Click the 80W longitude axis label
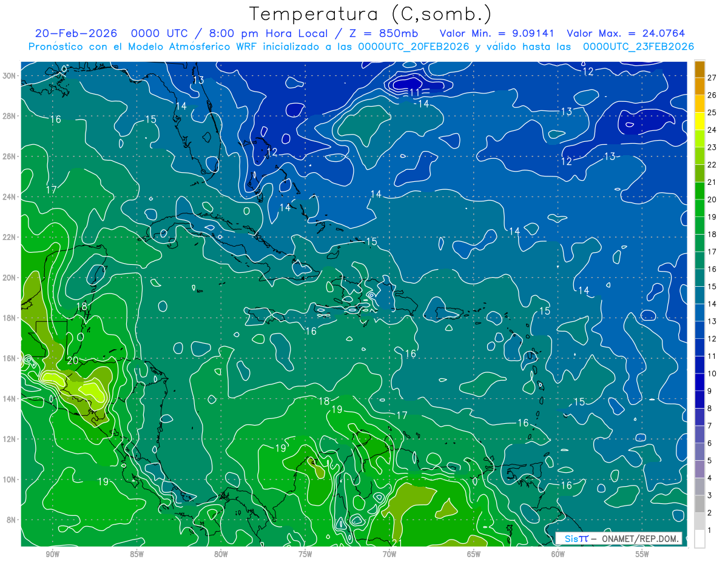 pos(221,554)
